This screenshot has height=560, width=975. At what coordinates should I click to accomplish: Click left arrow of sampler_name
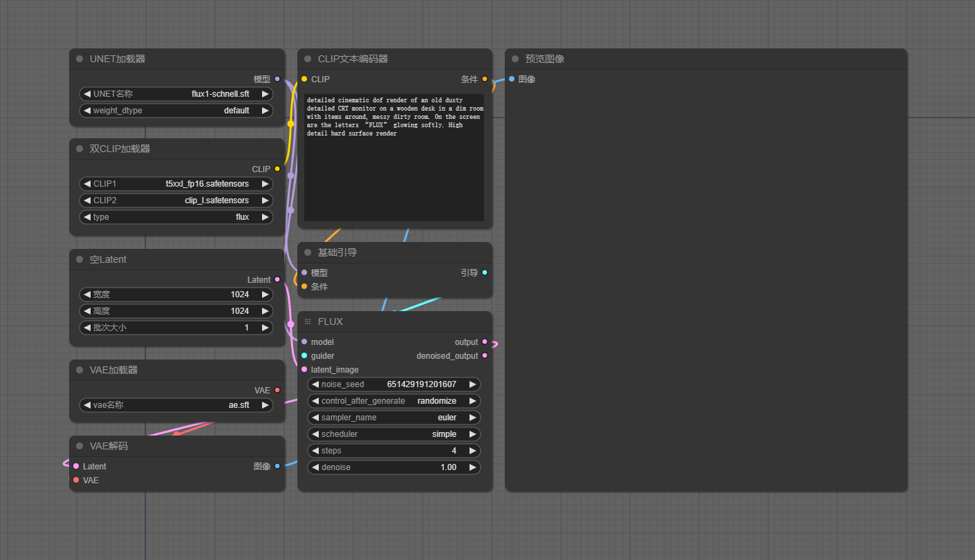click(x=315, y=418)
